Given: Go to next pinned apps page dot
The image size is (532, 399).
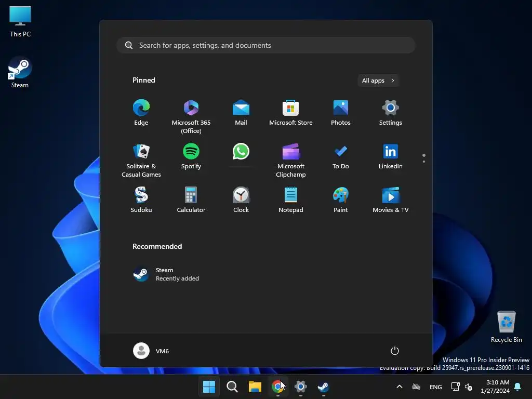Looking at the screenshot, I should click(424, 162).
